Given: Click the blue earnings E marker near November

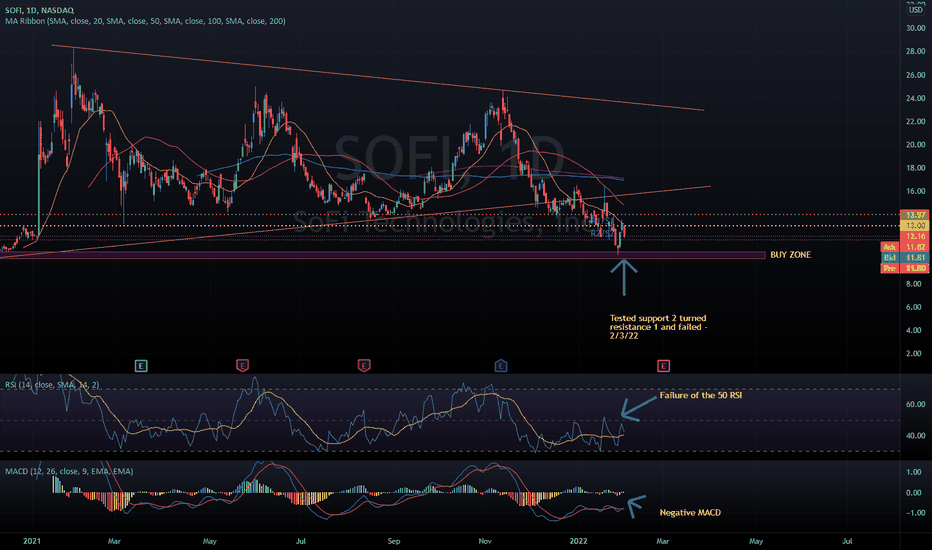Looking at the screenshot, I should click(500, 366).
